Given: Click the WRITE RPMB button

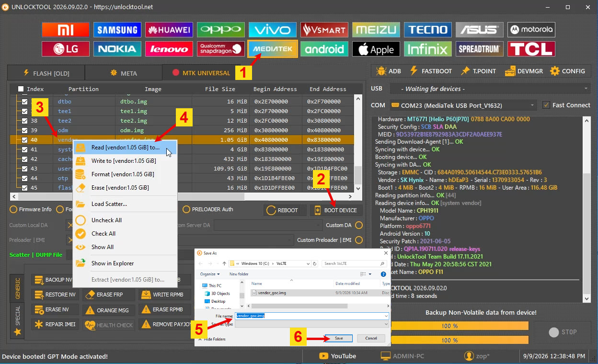Looking at the screenshot, I should click(x=164, y=295).
